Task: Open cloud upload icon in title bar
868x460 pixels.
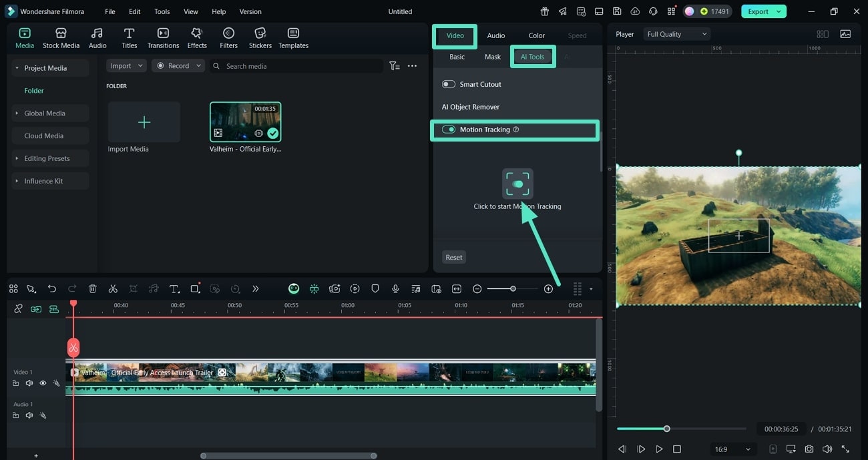Action: point(635,11)
